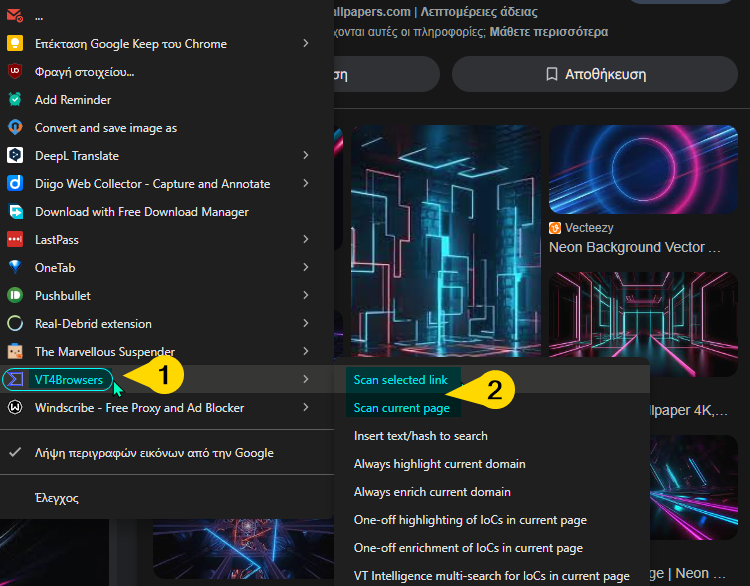Expand the VT4Browsers submenu arrow
The height and width of the screenshot is (586, 750).
pyautogui.click(x=306, y=379)
